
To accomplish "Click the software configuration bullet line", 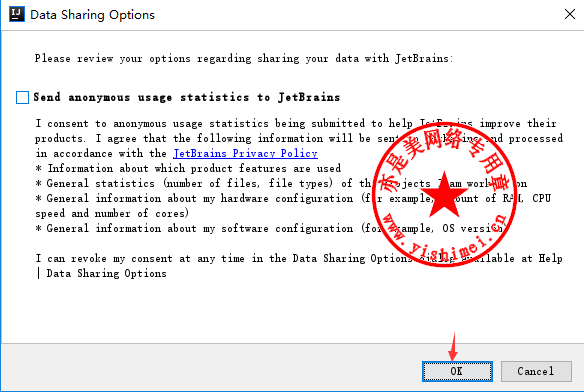I will pos(271,228).
